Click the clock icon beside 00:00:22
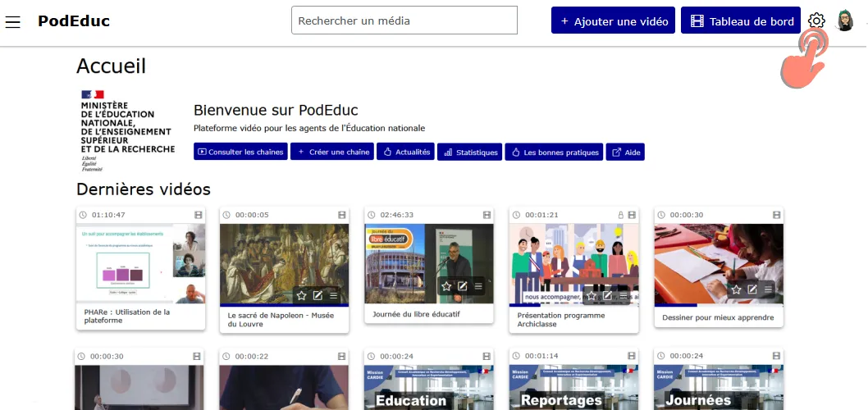 [226, 357]
